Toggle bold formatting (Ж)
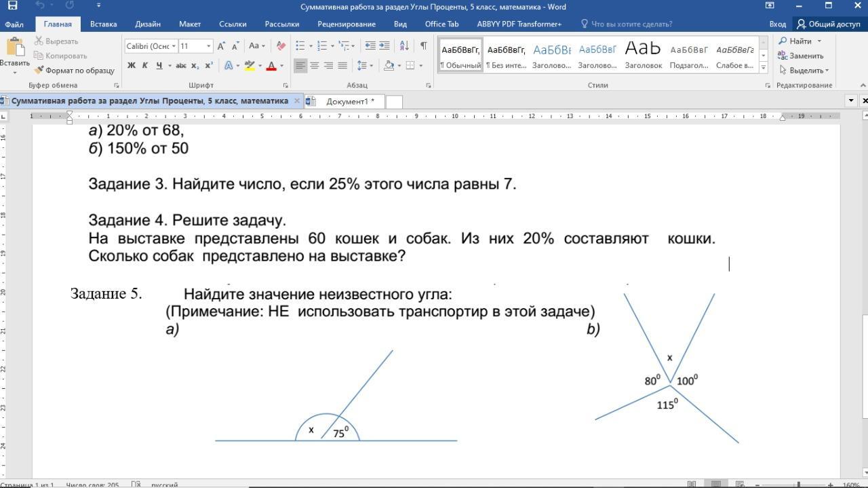The height and width of the screenshot is (488, 868). [131, 66]
